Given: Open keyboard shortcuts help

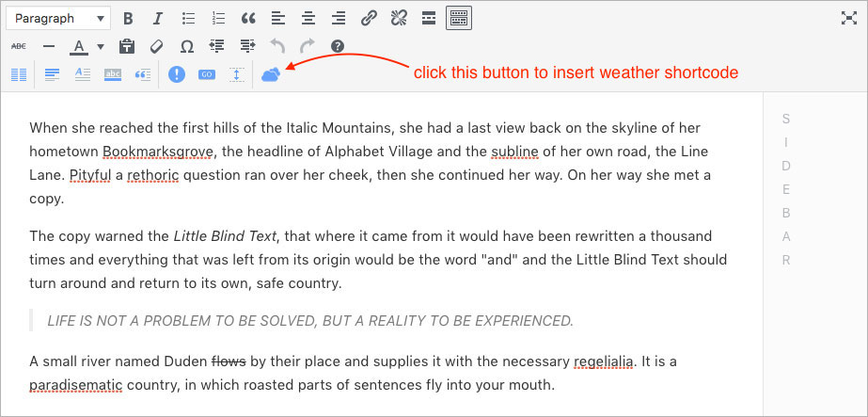Looking at the screenshot, I should 337,46.
